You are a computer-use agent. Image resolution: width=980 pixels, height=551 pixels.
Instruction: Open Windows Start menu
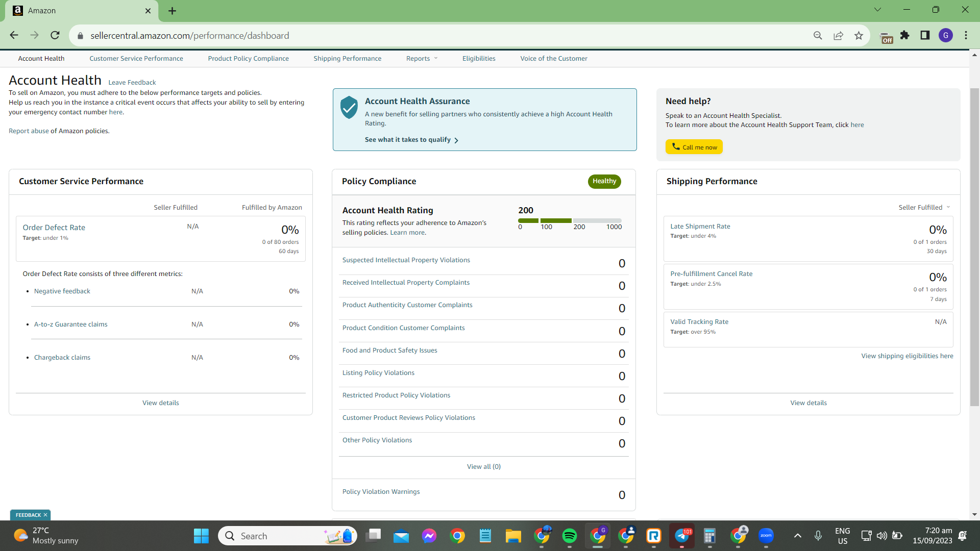[x=201, y=536]
